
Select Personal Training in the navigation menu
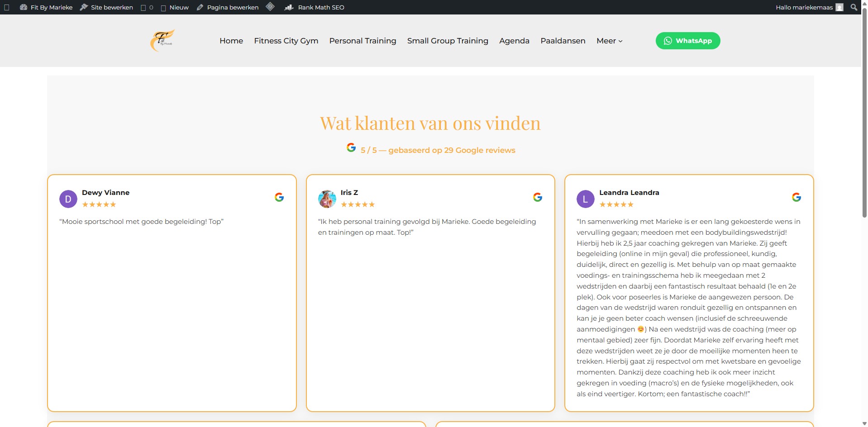pyautogui.click(x=362, y=40)
